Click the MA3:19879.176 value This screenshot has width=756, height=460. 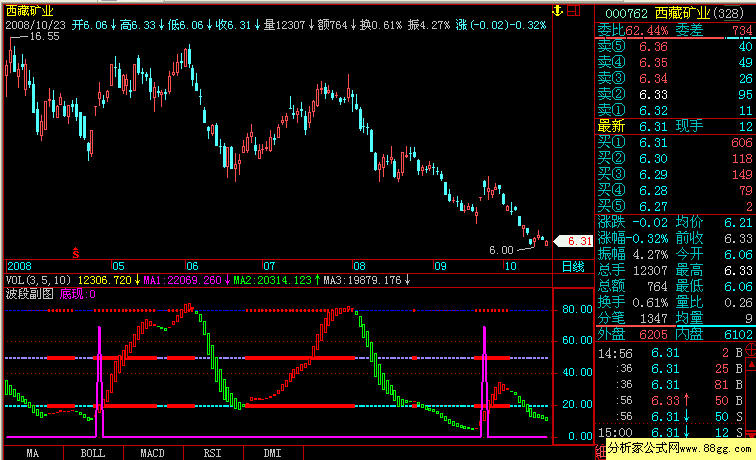pos(362,280)
